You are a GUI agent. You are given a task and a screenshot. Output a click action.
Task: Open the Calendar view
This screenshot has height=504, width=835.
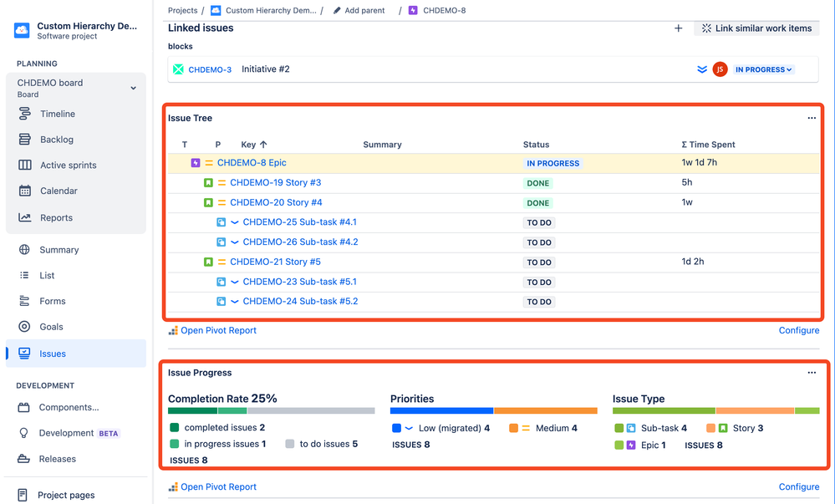coord(59,191)
